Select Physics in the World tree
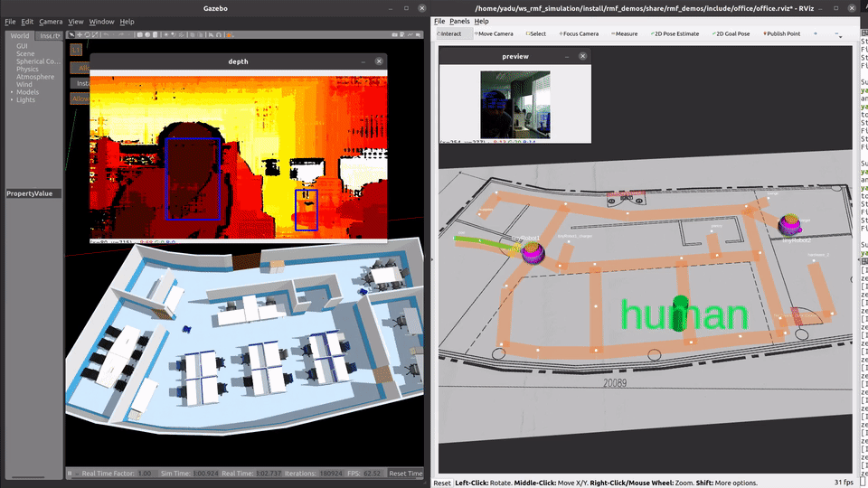Image resolution: width=868 pixels, height=488 pixels. click(28, 70)
